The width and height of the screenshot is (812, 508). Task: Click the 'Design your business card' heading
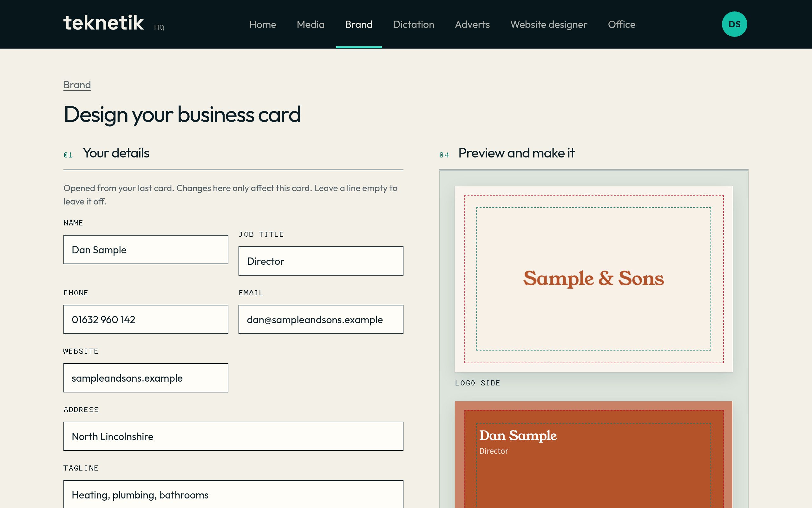[182, 114]
